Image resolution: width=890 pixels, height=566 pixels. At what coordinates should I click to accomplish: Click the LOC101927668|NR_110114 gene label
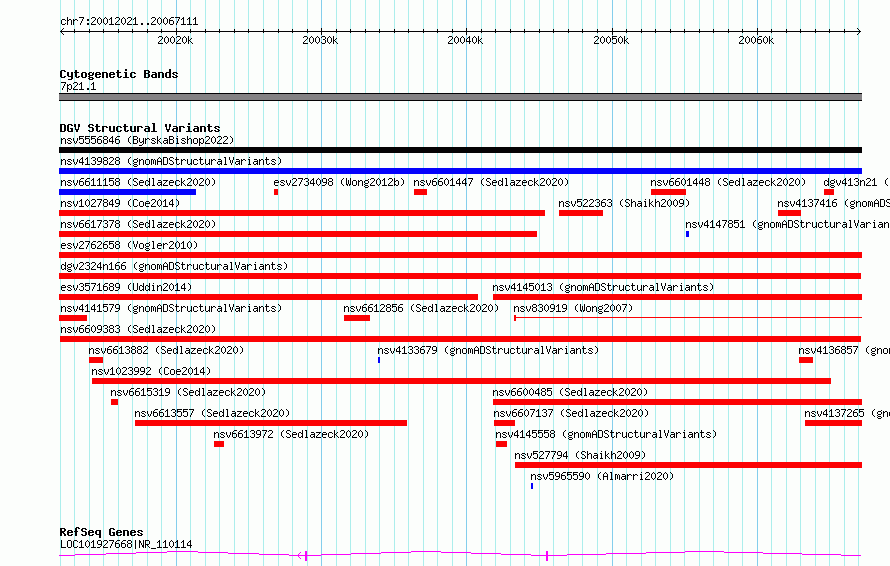pyautogui.click(x=126, y=544)
